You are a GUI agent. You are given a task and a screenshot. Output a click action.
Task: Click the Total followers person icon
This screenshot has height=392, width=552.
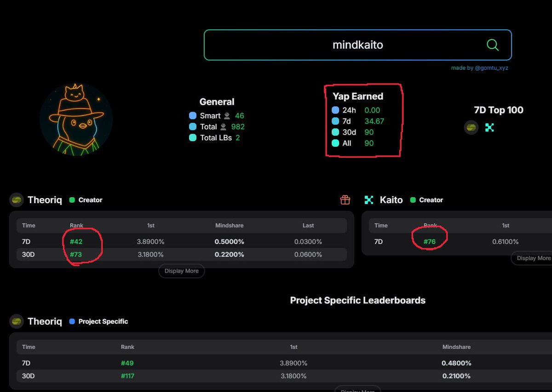(224, 127)
